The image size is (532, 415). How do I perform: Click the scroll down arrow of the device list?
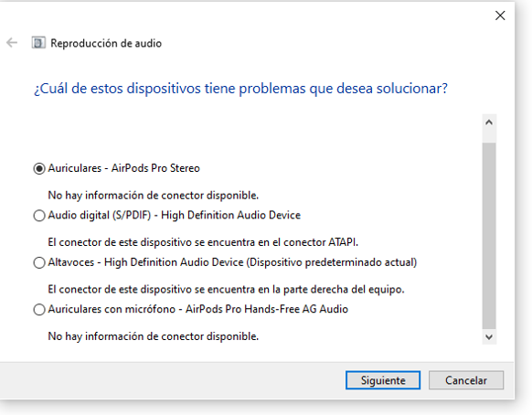point(489,336)
